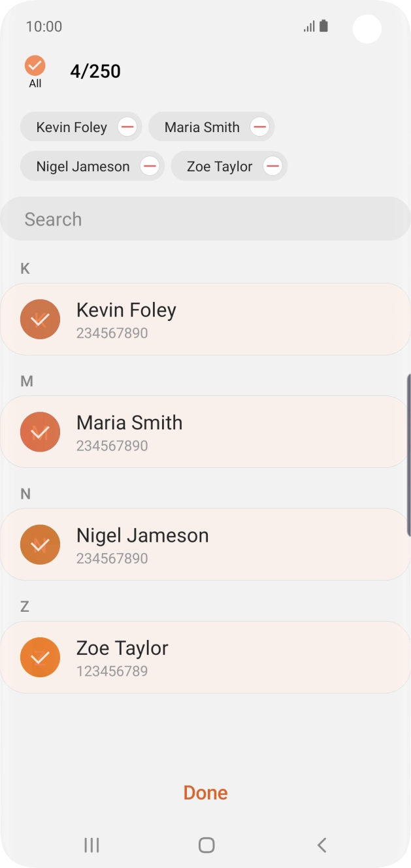
Task: Tap the 4/250 selected count label
Action: (x=95, y=71)
